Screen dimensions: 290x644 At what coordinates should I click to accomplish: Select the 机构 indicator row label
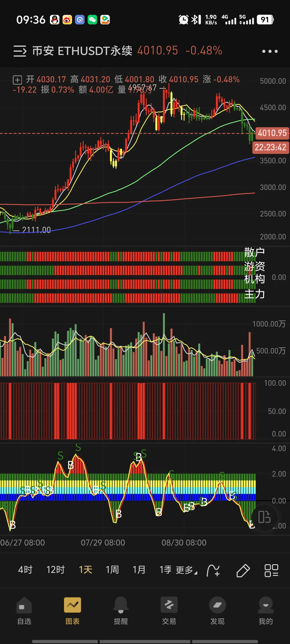pos(255,279)
